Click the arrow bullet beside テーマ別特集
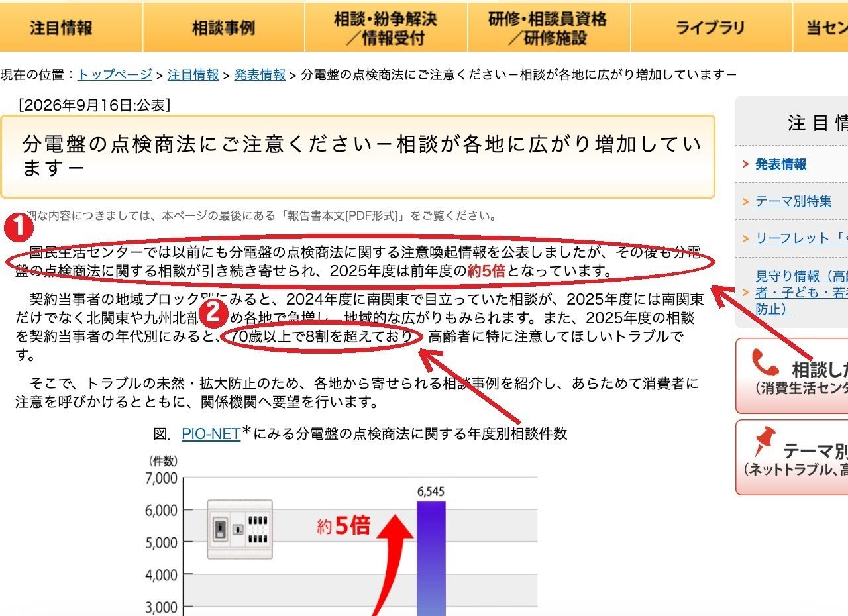This screenshot has width=848, height=616. pos(747,201)
